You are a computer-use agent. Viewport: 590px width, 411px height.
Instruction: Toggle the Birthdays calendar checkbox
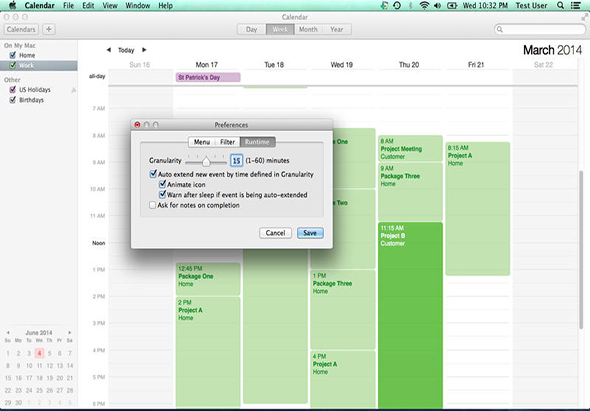pos(13,100)
